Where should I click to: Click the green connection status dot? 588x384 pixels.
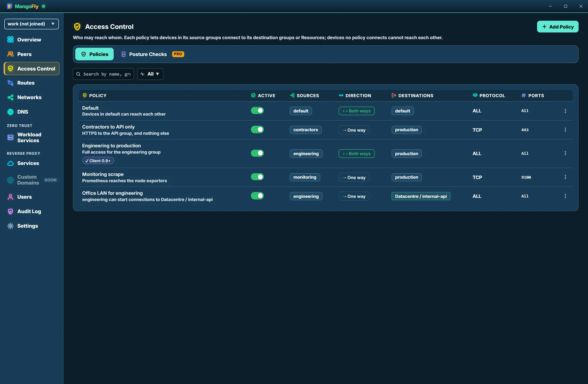pyautogui.click(x=43, y=6)
